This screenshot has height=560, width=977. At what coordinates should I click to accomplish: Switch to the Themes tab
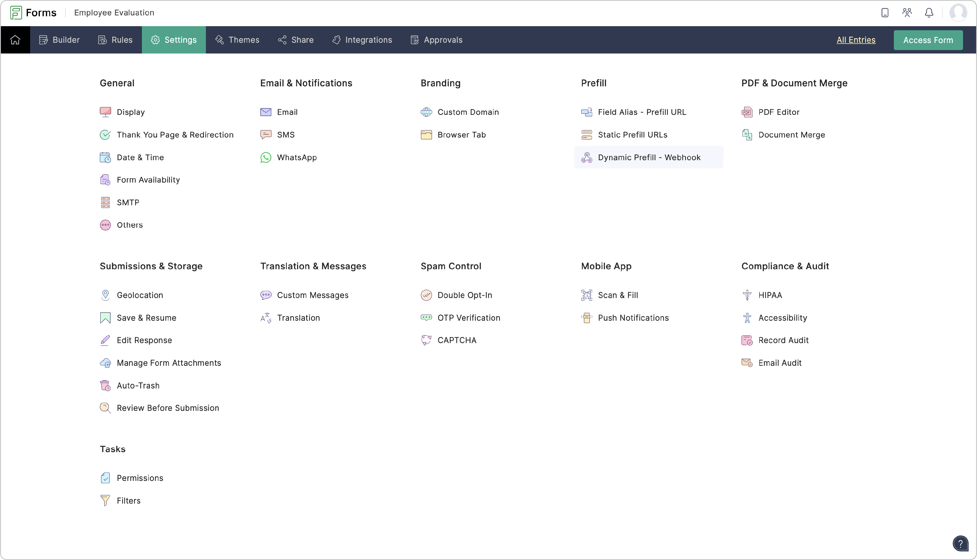point(237,40)
